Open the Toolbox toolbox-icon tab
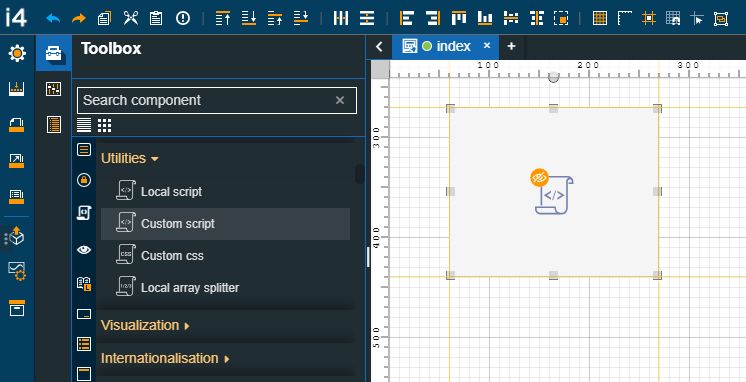This screenshot has width=746, height=382. point(53,53)
